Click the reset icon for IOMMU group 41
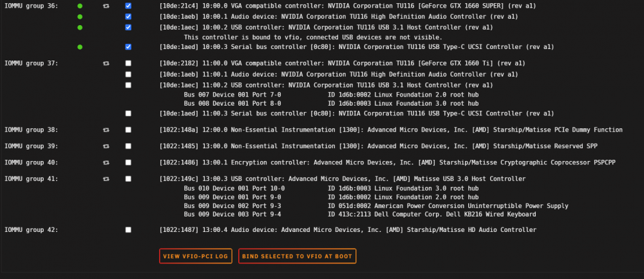The height and width of the screenshot is (279, 644). [106, 179]
